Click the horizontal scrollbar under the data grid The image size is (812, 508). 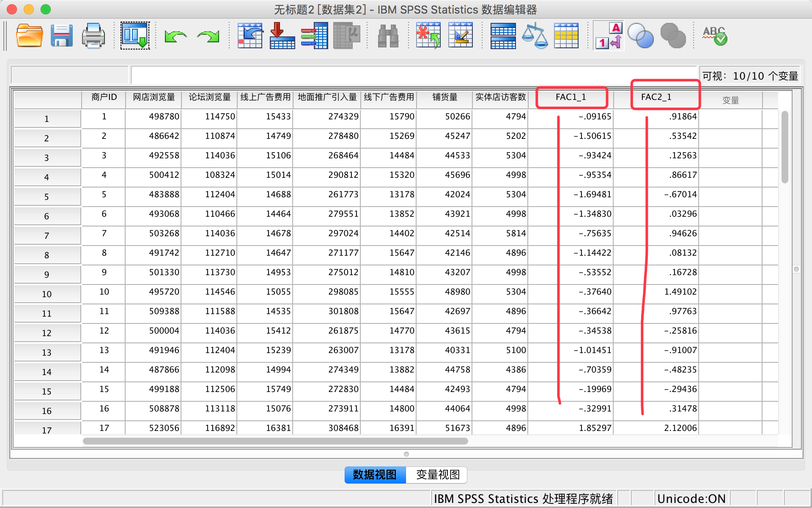click(x=275, y=441)
